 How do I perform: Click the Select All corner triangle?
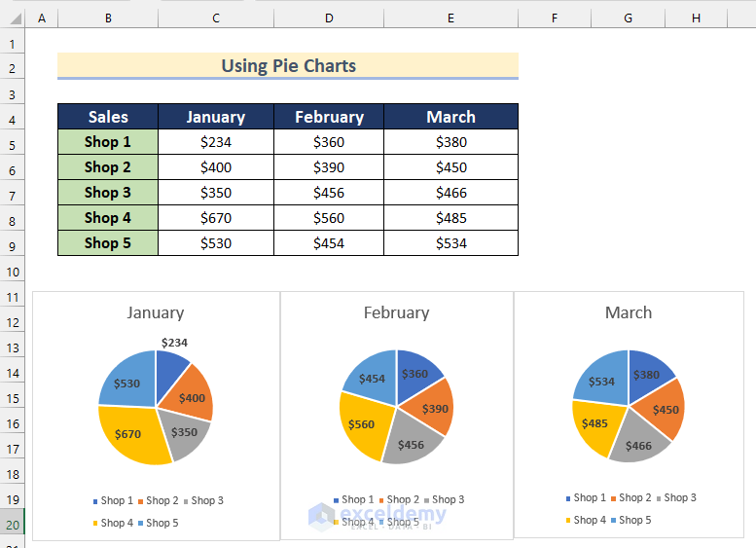[12, 18]
